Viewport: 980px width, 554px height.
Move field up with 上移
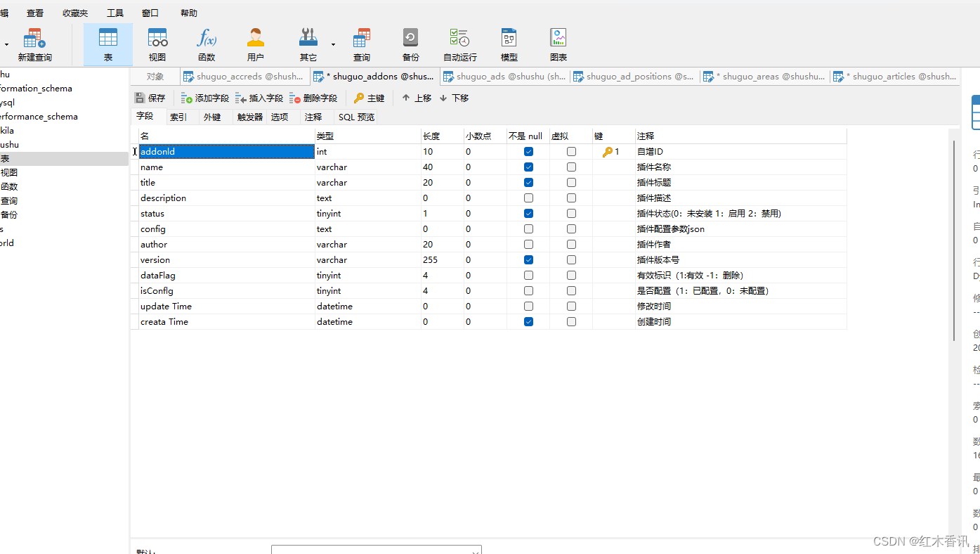(417, 98)
